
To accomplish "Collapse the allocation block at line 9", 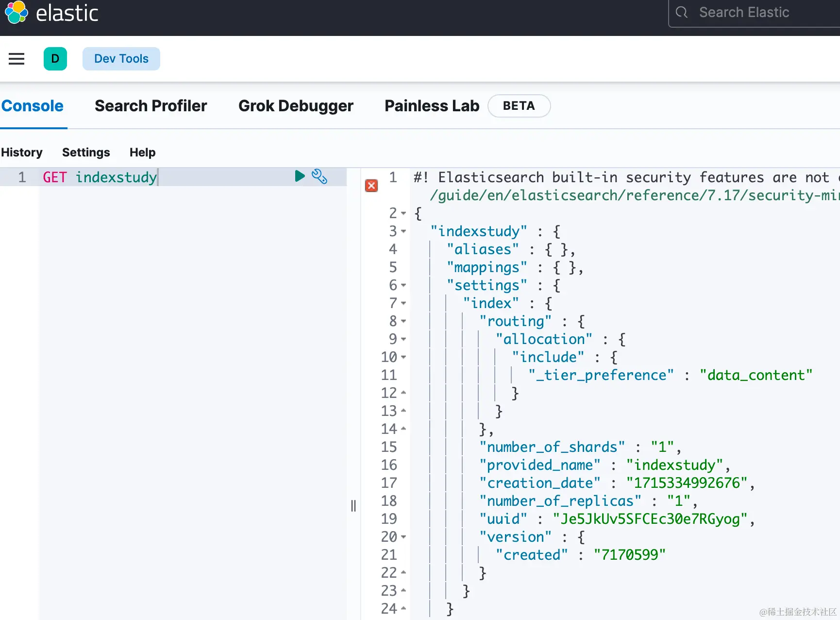I will point(403,339).
